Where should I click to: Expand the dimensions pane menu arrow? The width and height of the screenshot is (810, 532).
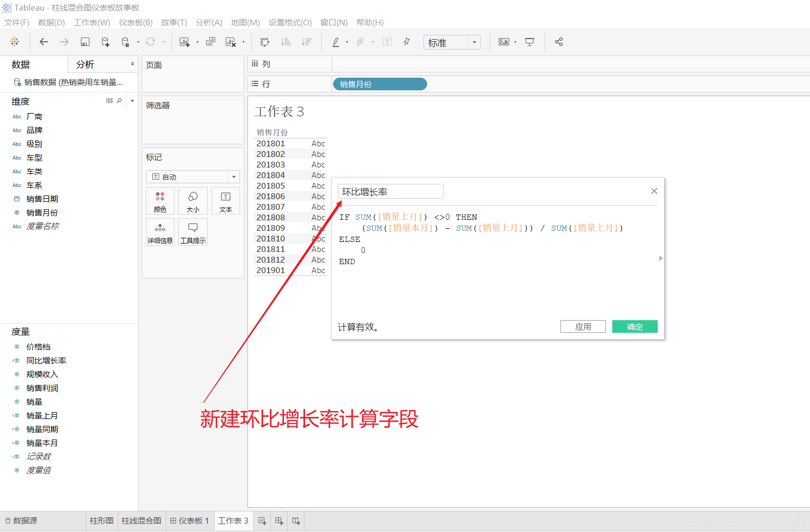pyautogui.click(x=132, y=100)
